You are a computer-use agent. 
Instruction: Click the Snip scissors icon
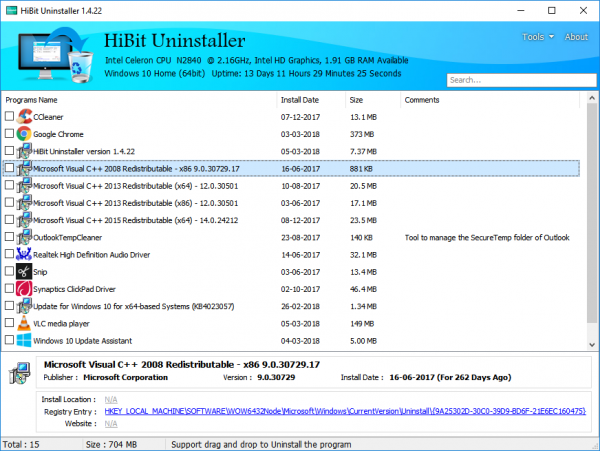pyautogui.click(x=24, y=271)
